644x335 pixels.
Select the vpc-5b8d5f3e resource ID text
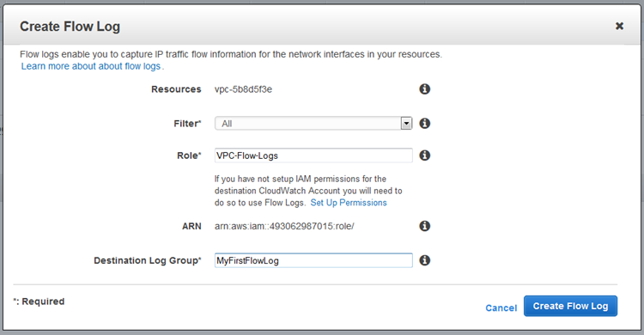pos(243,89)
